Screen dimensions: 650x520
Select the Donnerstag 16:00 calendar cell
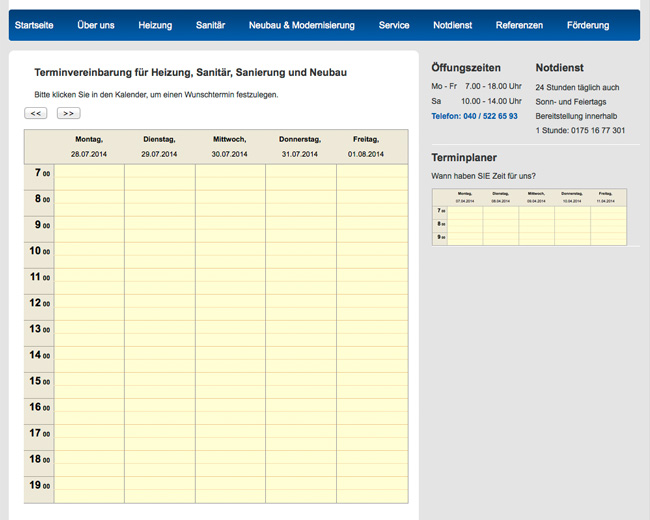[x=300, y=407]
